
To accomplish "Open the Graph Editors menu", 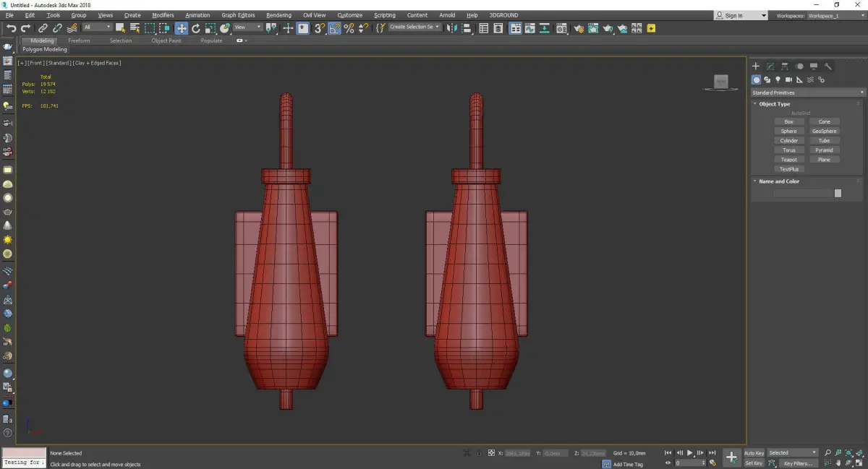I will (238, 15).
